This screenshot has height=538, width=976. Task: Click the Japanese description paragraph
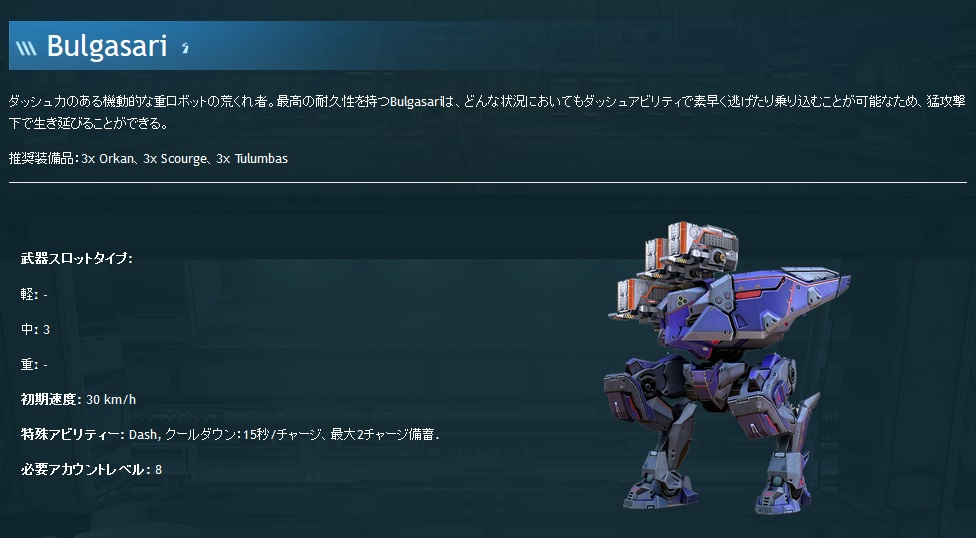(487, 112)
